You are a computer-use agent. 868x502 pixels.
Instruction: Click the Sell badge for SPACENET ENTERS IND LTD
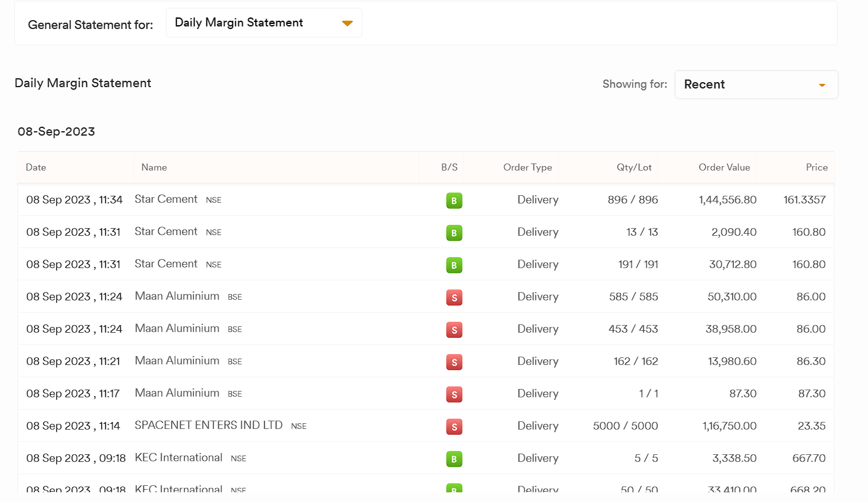(x=454, y=427)
